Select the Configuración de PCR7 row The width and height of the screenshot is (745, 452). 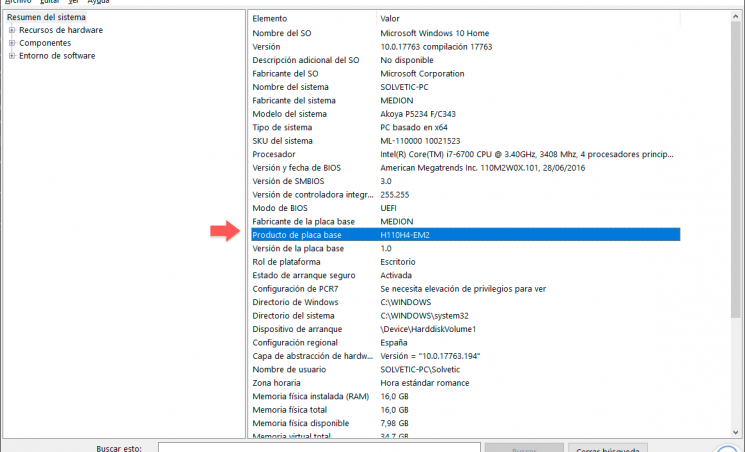click(x=466, y=289)
